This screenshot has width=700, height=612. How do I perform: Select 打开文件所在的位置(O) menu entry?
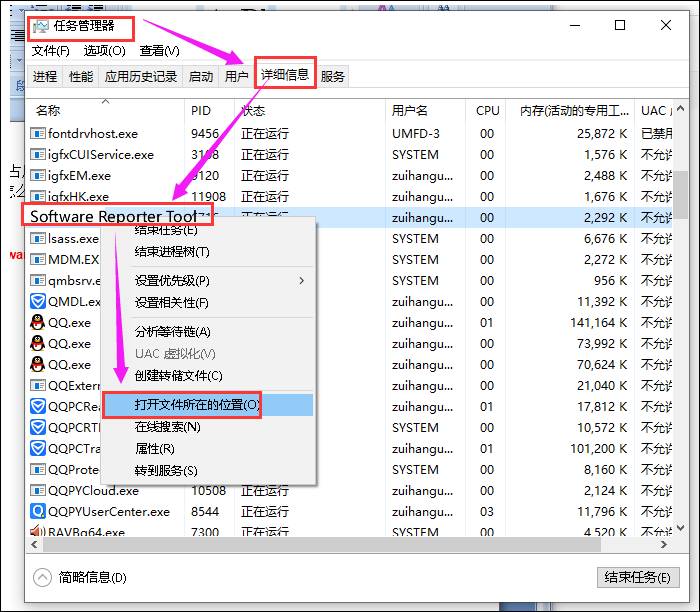coord(208,405)
